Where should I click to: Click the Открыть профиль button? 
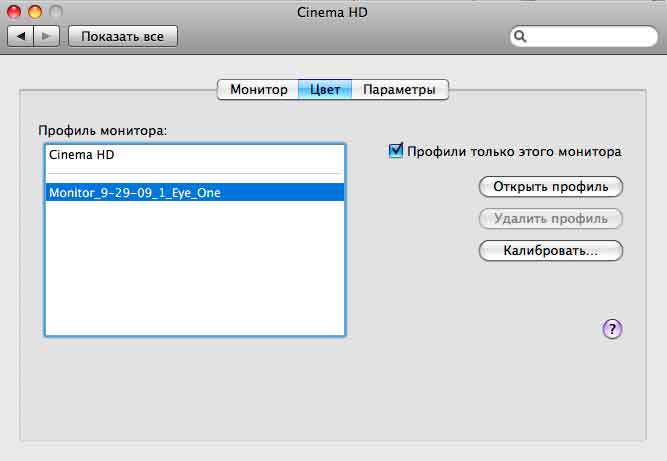point(551,187)
